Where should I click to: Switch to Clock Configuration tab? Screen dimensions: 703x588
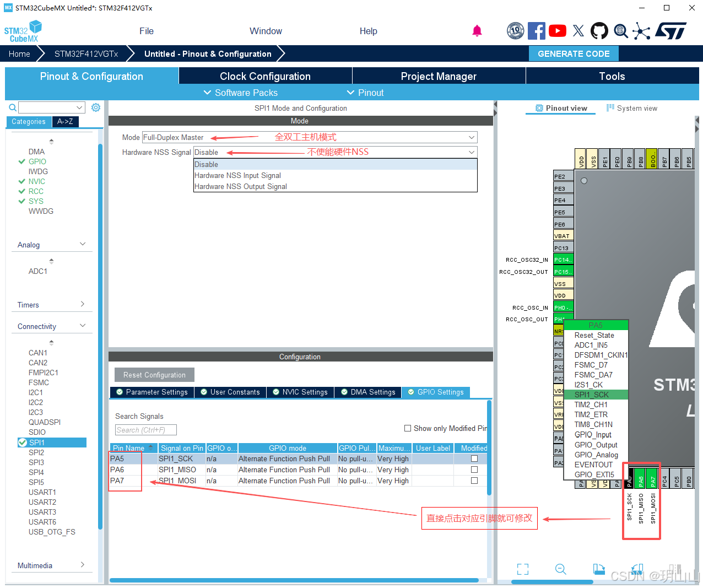265,76
